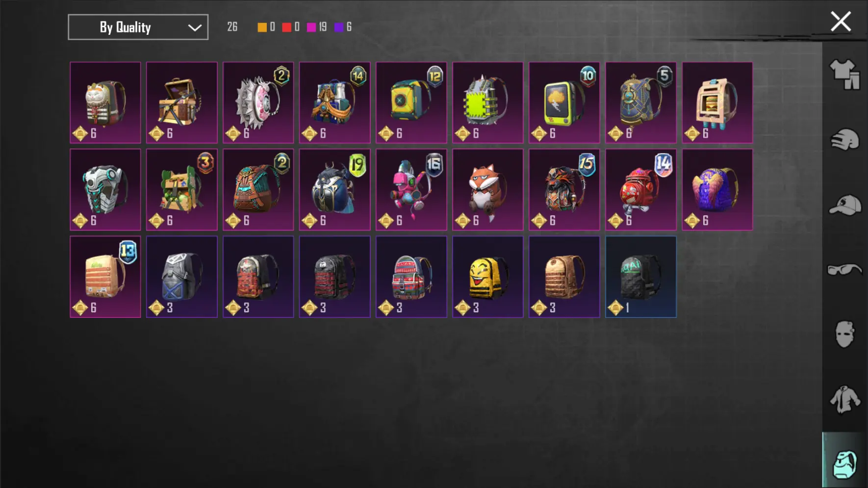This screenshot has width=868, height=488.
Task: Select the blue quality level 1 backpack
Action: point(641,277)
